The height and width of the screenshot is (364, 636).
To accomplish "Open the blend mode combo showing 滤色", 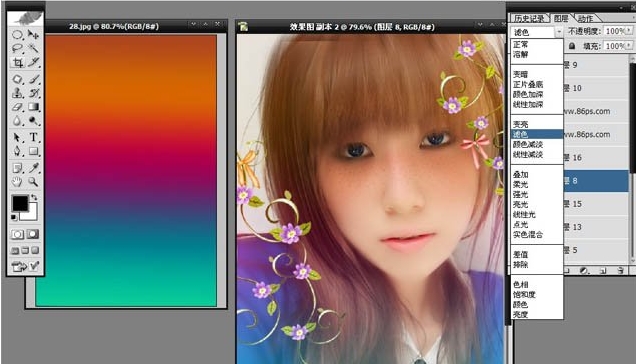I will pos(537,32).
